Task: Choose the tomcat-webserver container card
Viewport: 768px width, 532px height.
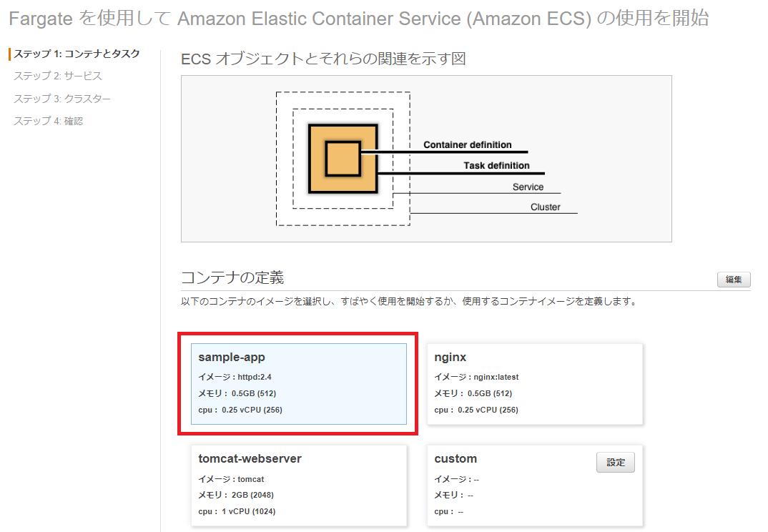Action: [299, 485]
